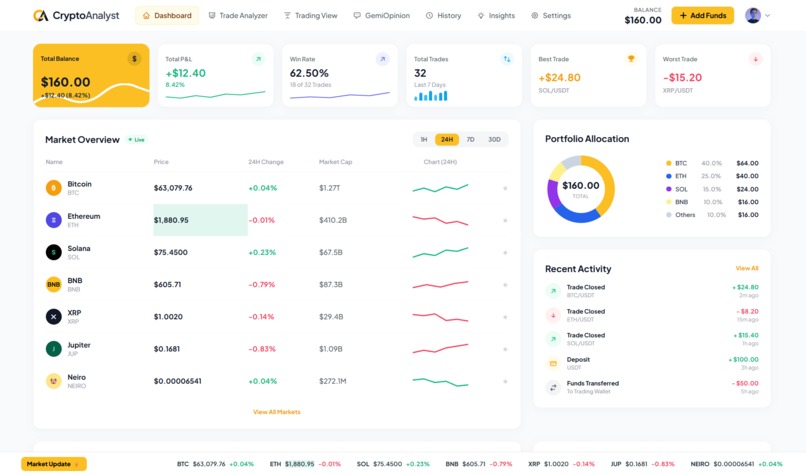This screenshot has height=475, width=806.
Task: Click the swap arrows icon on Total Trades card
Action: 507,59
